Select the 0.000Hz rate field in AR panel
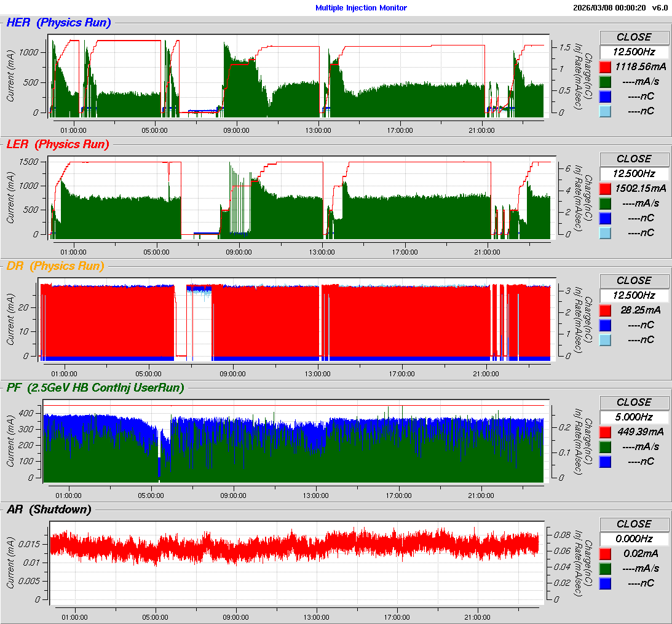This screenshot has width=672, height=624. click(633, 539)
